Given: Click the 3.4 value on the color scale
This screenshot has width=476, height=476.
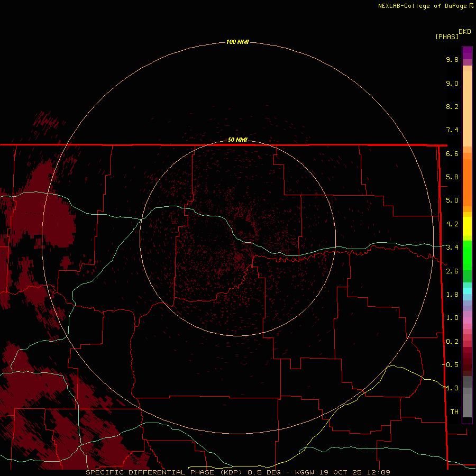Looking at the screenshot, I should 452,248.
